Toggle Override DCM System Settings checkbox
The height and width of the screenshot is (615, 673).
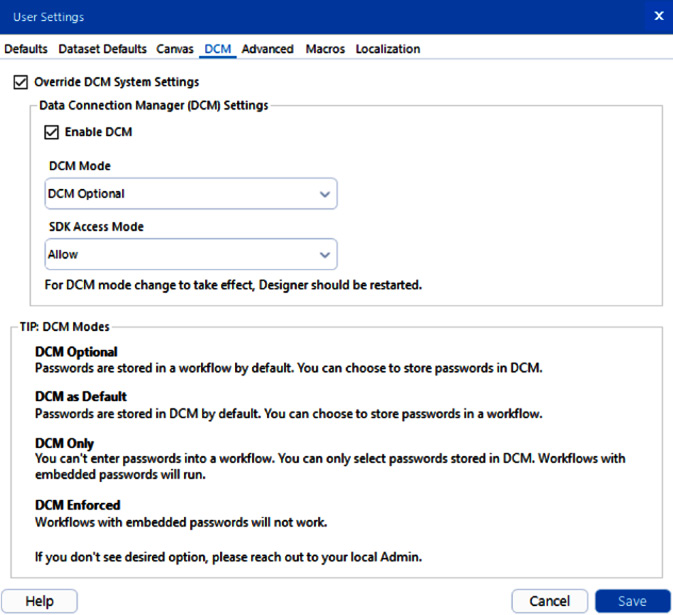21,82
